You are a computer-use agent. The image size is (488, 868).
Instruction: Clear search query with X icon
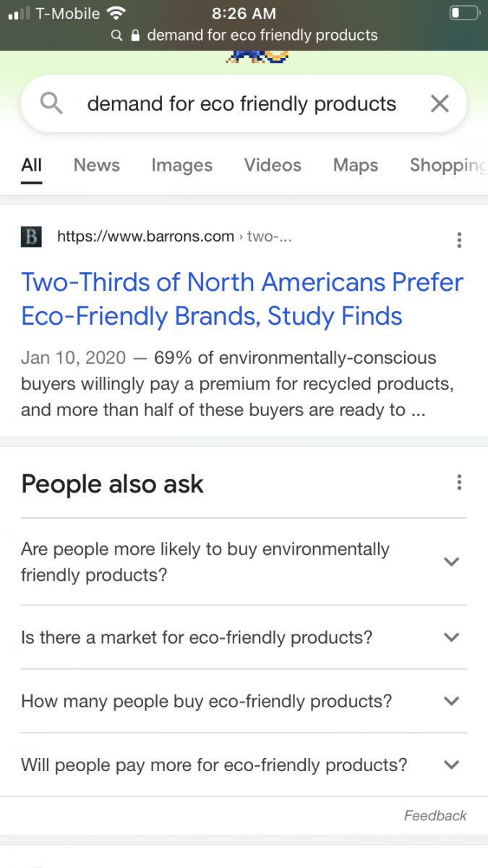440,104
